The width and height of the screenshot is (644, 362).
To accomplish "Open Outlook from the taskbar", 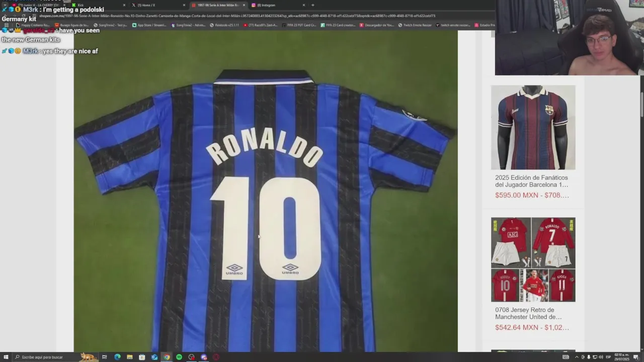I will 154,357.
